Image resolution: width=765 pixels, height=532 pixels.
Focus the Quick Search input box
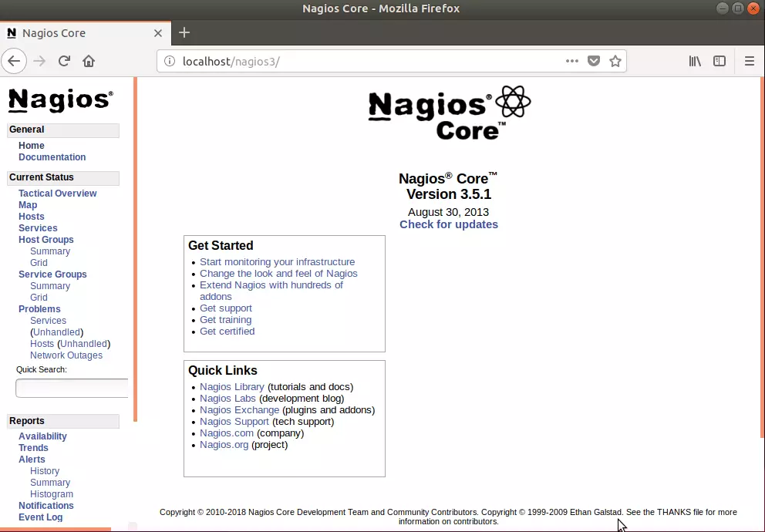point(72,388)
